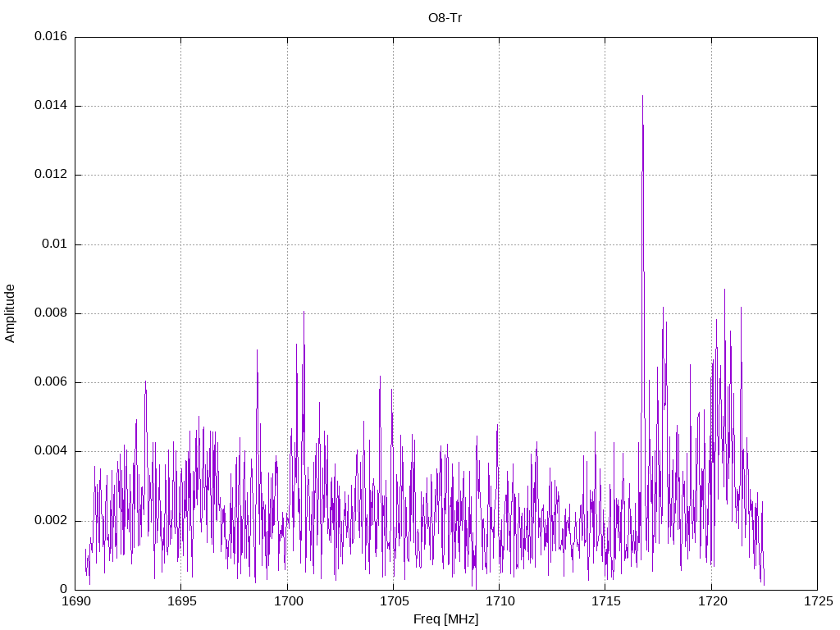Click the Freq [MHz] x-axis label
This screenshot has height=630, width=840.
pyautogui.click(x=445, y=619)
